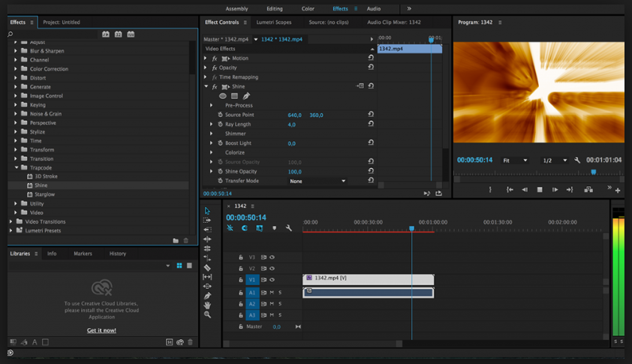Mute audio track A1
Screen dimensions: 632x364
coord(272,292)
